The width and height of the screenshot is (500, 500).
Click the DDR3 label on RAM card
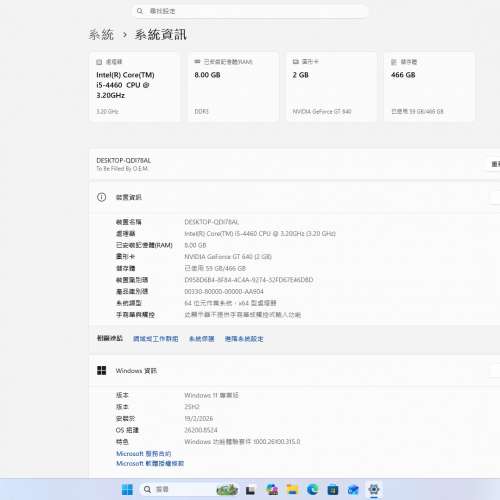pyautogui.click(x=202, y=111)
